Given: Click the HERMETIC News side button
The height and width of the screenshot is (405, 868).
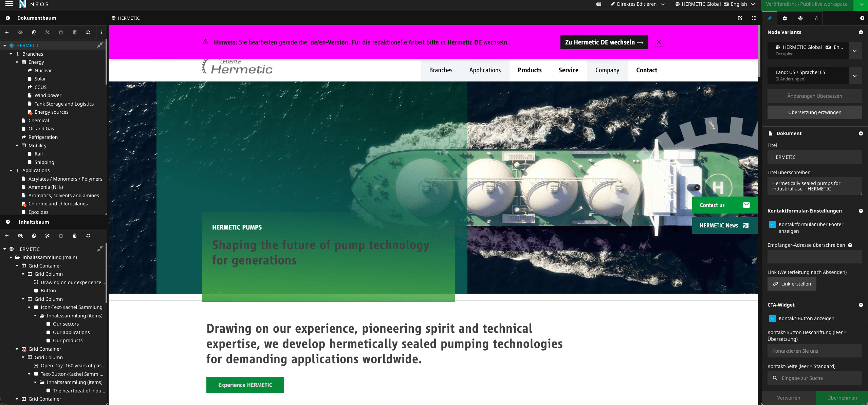Looking at the screenshot, I should (x=725, y=225).
